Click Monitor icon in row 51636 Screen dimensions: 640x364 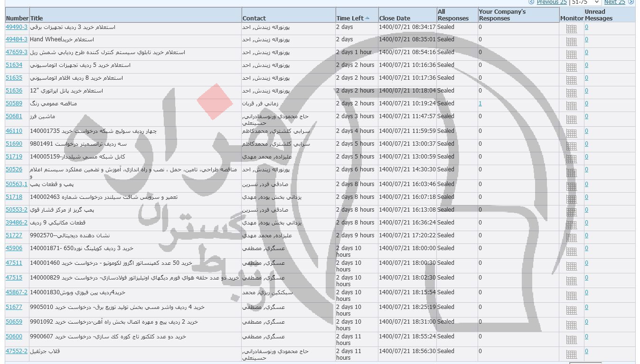click(571, 93)
